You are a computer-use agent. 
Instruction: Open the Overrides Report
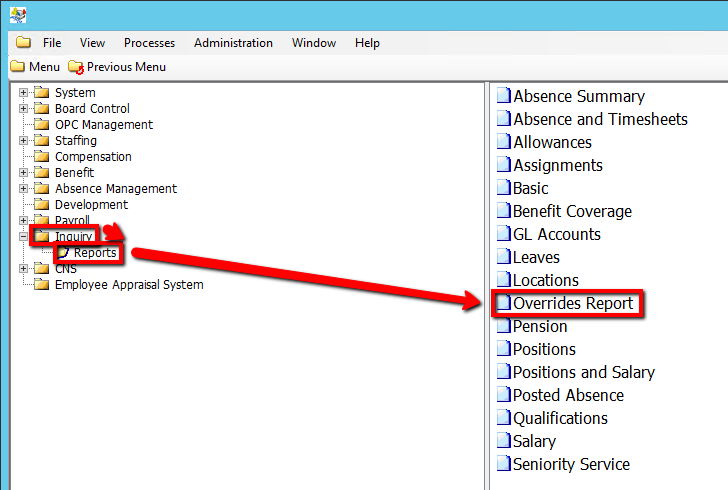coord(572,304)
